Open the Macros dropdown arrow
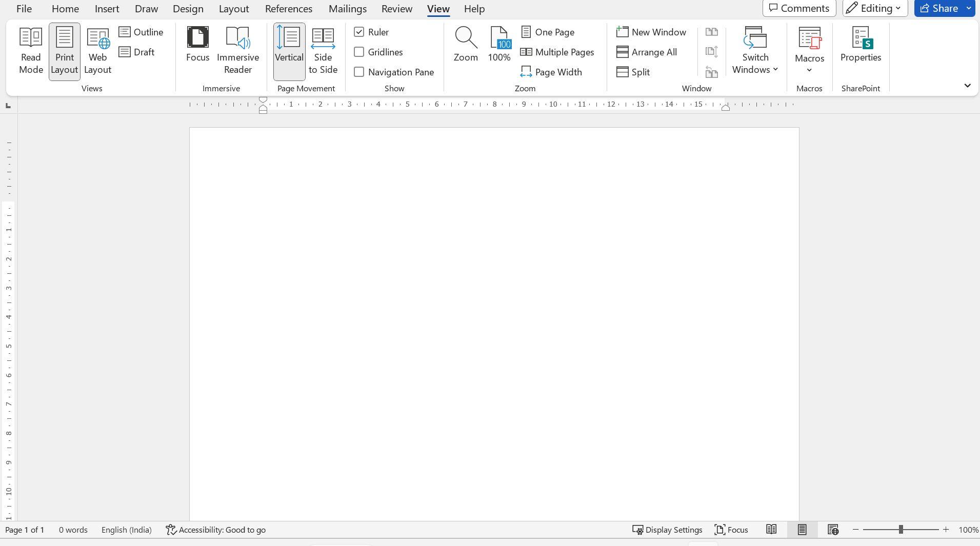 pyautogui.click(x=809, y=70)
